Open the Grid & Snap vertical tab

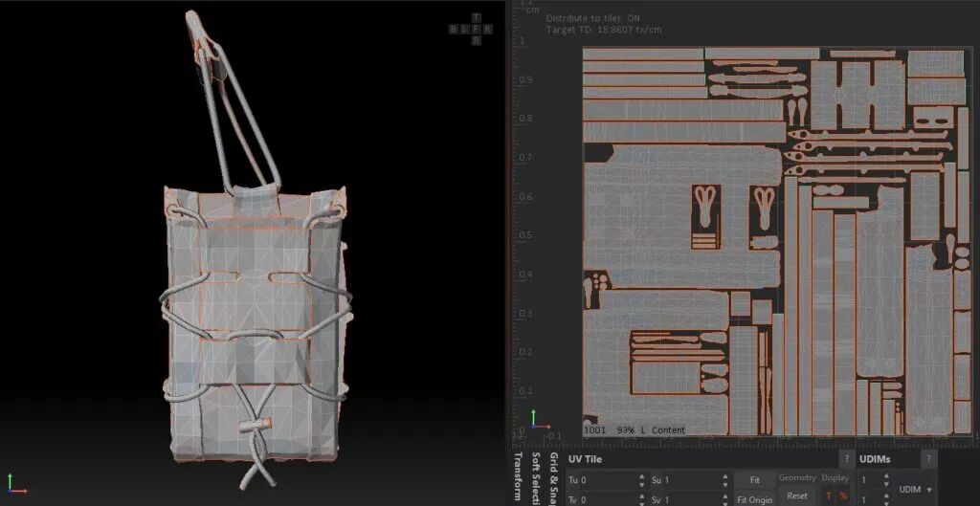pos(554,478)
